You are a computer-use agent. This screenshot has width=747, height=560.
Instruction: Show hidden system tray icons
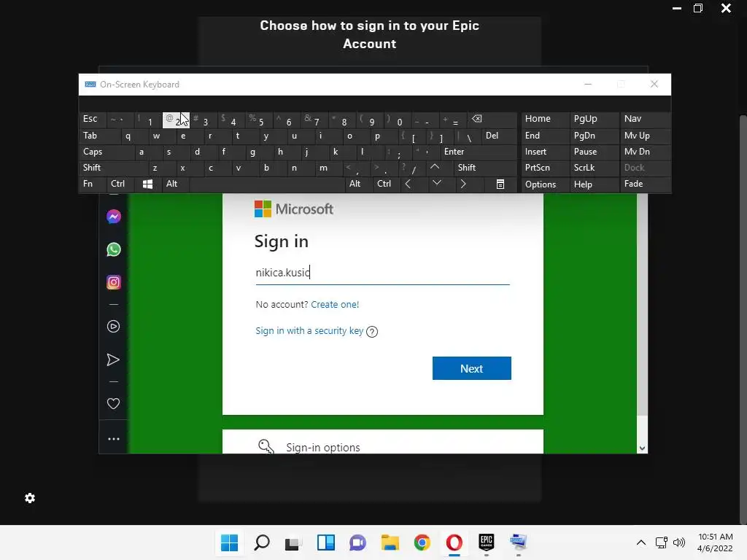(x=641, y=542)
